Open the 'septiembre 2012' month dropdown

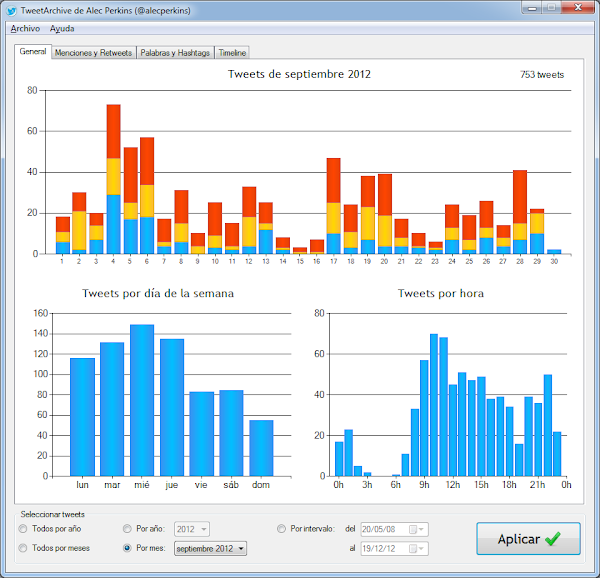pyautogui.click(x=210, y=549)
